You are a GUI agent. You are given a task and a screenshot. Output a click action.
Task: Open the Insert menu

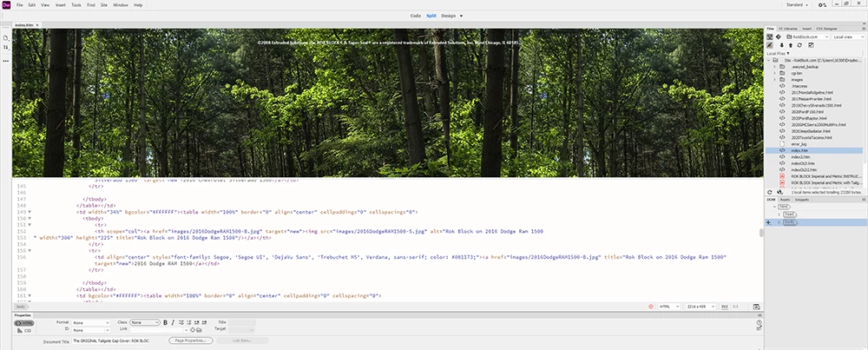pos(61,5)
